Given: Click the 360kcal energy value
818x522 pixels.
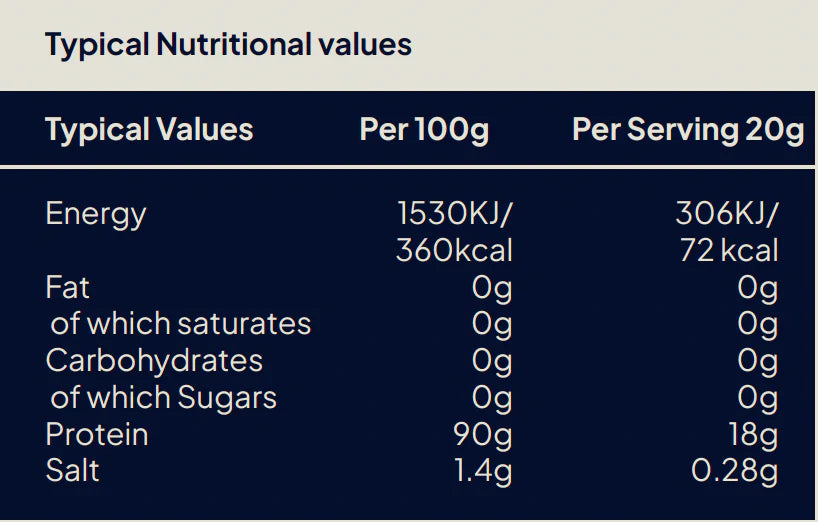Looking at the screenshot, I should [x=454, y=250].
